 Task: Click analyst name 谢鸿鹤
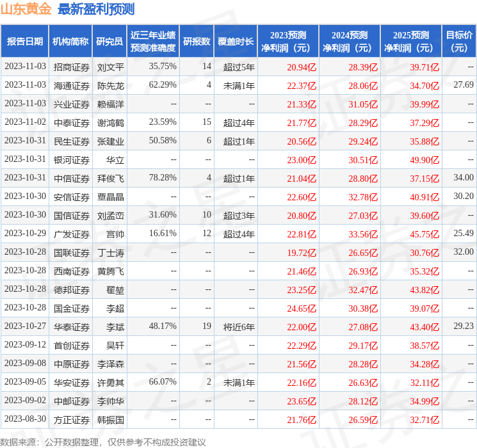[x=111, y=123]
